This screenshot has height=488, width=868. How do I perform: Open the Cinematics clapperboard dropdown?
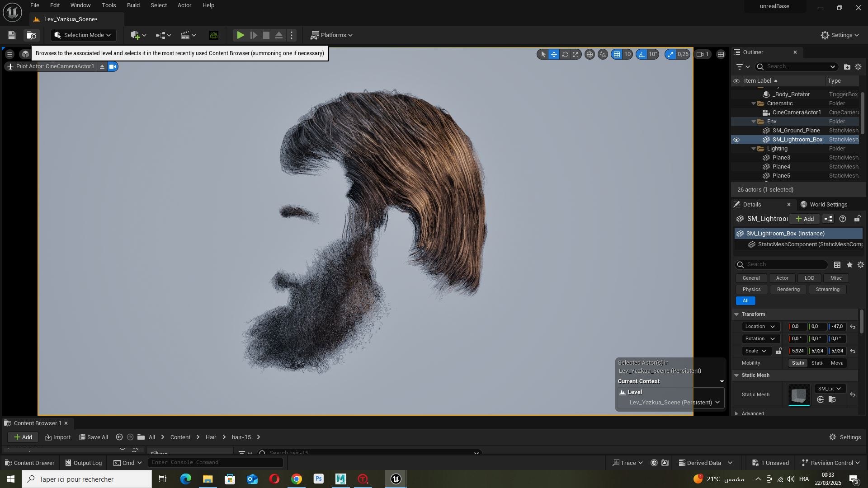188,35
